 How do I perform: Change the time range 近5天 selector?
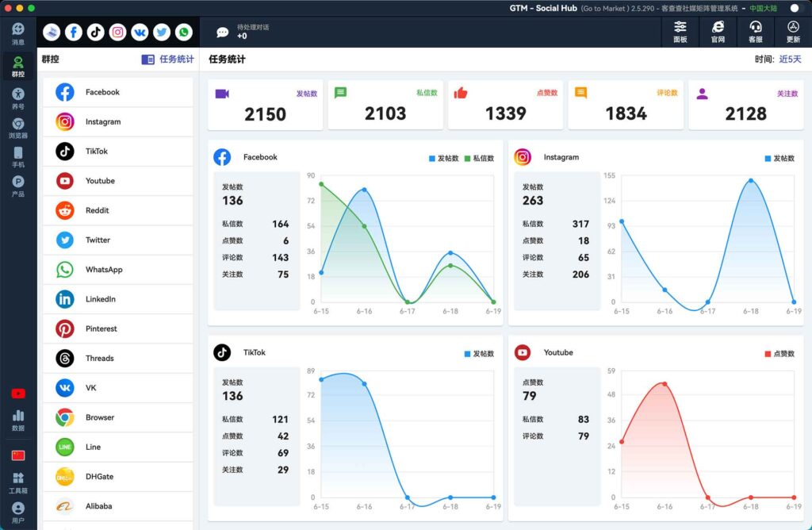coord(790,59)
